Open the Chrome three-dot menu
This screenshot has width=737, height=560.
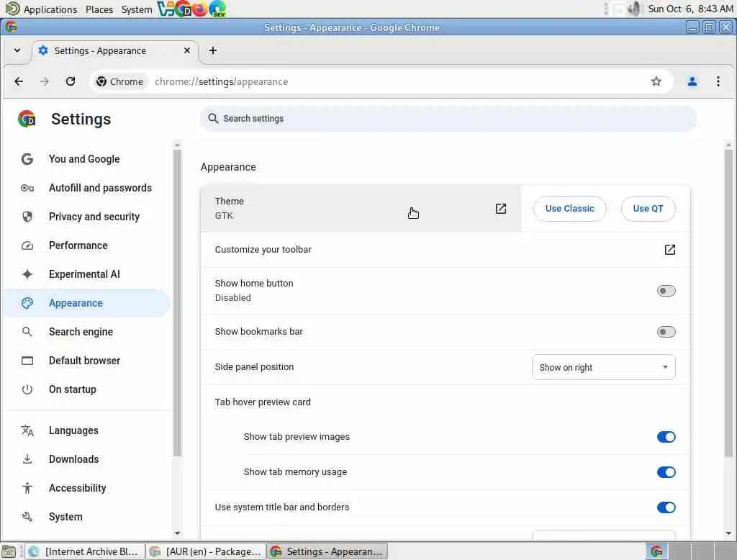pos(718,81)
